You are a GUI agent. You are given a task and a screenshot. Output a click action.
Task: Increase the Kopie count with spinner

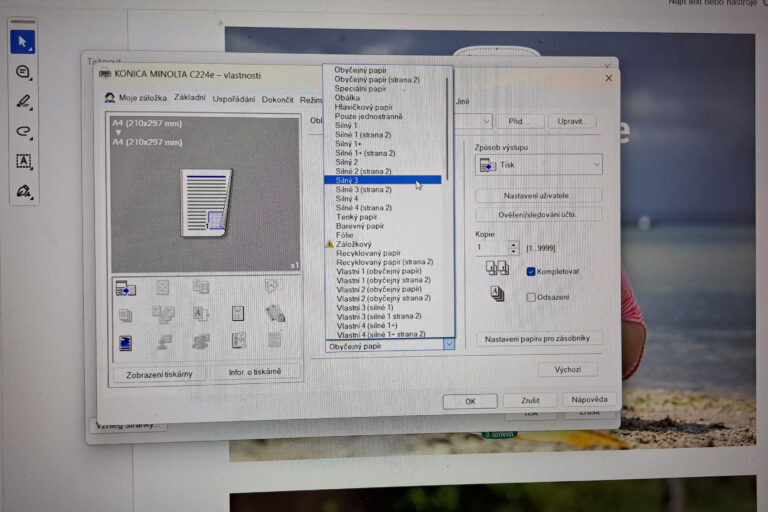coord(514,243)
